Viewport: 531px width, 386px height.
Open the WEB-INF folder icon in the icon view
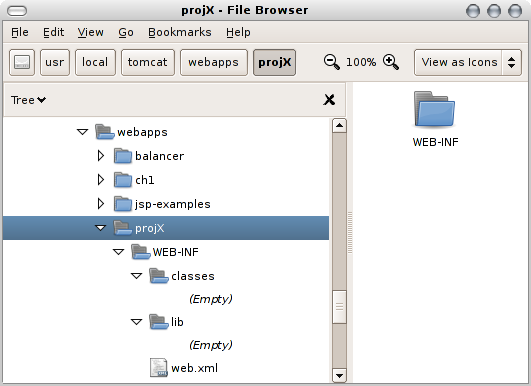tap(434, 109)
